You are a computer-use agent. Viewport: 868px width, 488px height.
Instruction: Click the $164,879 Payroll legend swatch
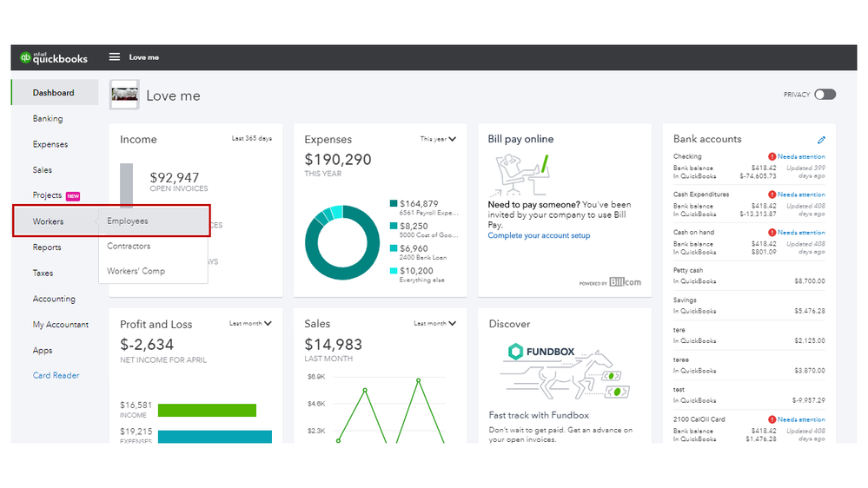[394, 203]
